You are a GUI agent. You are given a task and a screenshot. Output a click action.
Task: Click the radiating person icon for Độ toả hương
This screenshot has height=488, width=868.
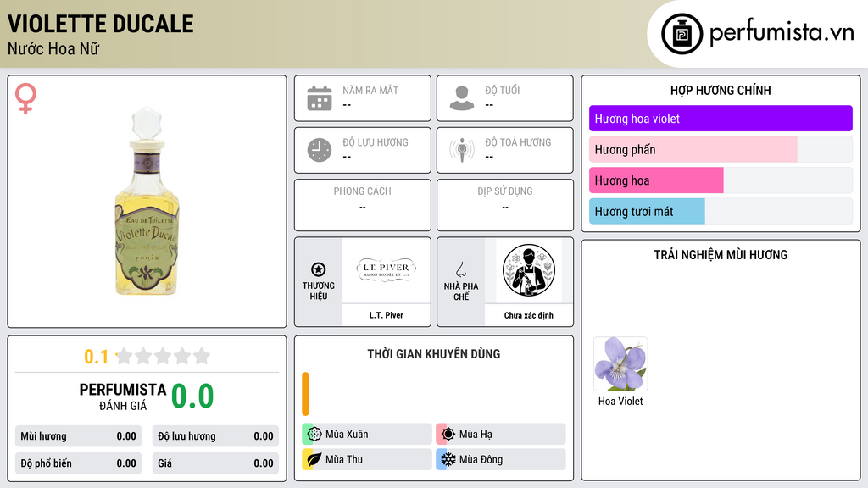(462, 150)
